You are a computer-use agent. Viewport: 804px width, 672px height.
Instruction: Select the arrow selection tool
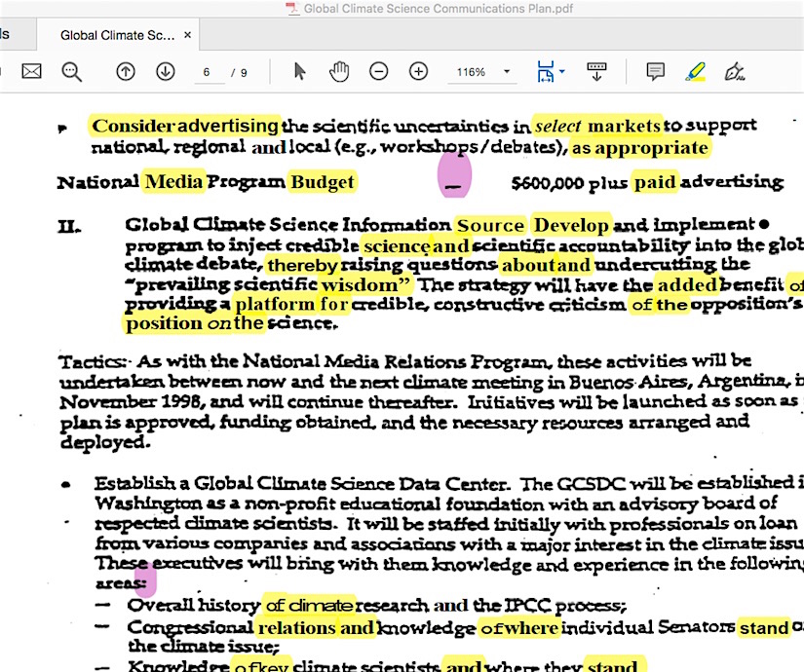coord(300,71)
